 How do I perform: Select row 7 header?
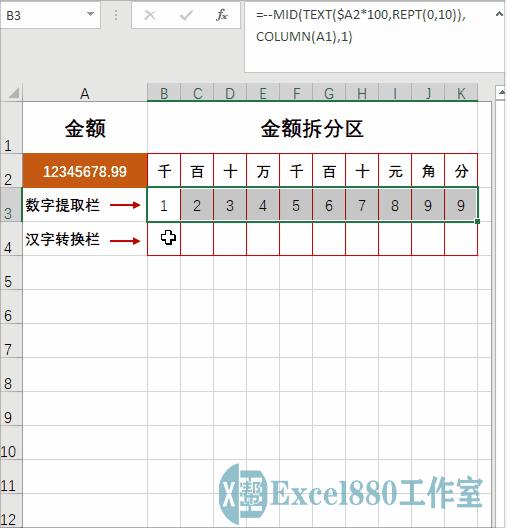click(11, 341)
